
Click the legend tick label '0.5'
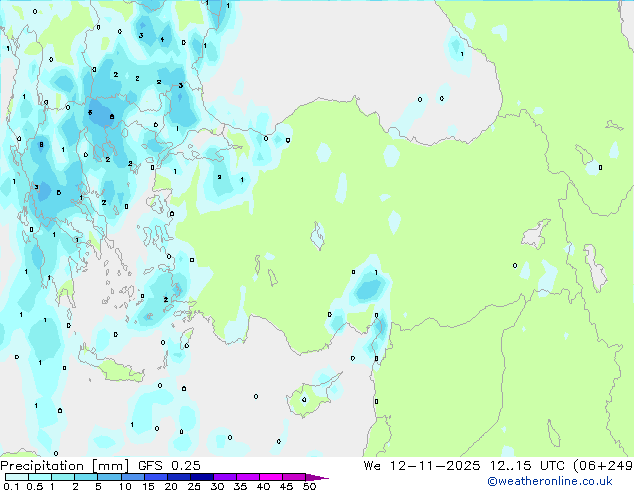[35, 486]
